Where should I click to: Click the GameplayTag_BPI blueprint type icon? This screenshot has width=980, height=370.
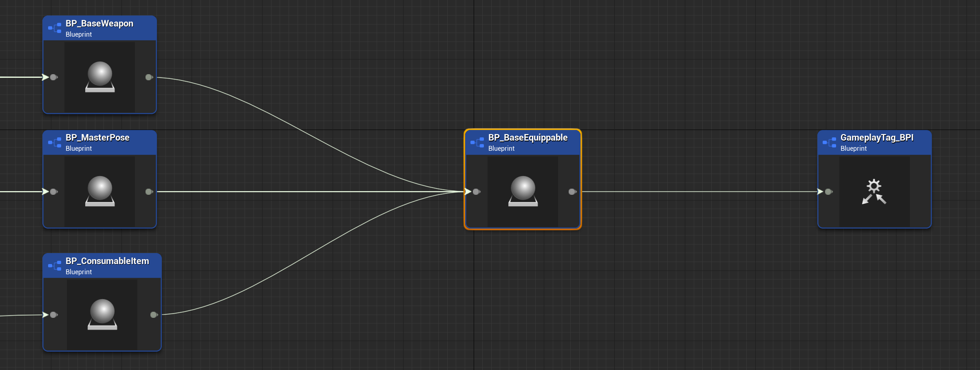click(830, 142)
